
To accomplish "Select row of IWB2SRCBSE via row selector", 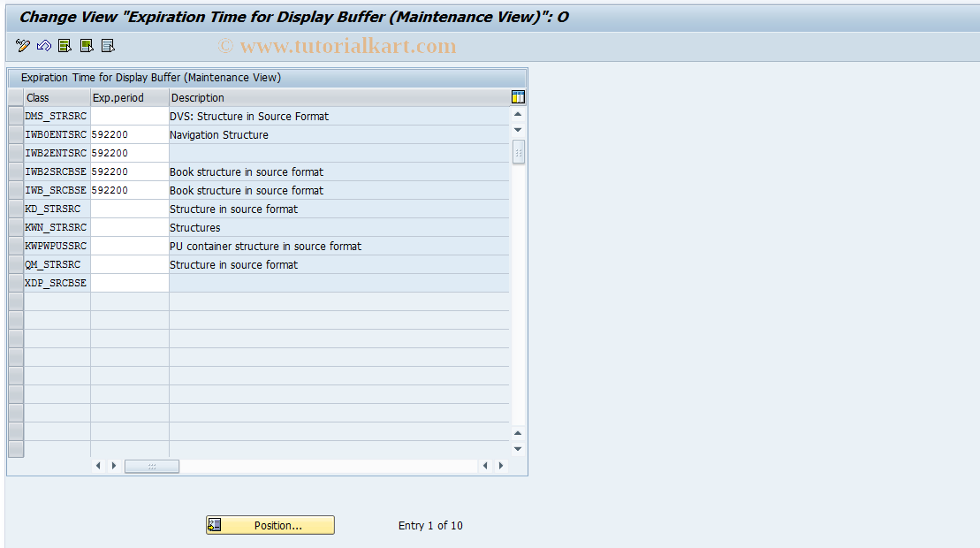I will [16, 171].
